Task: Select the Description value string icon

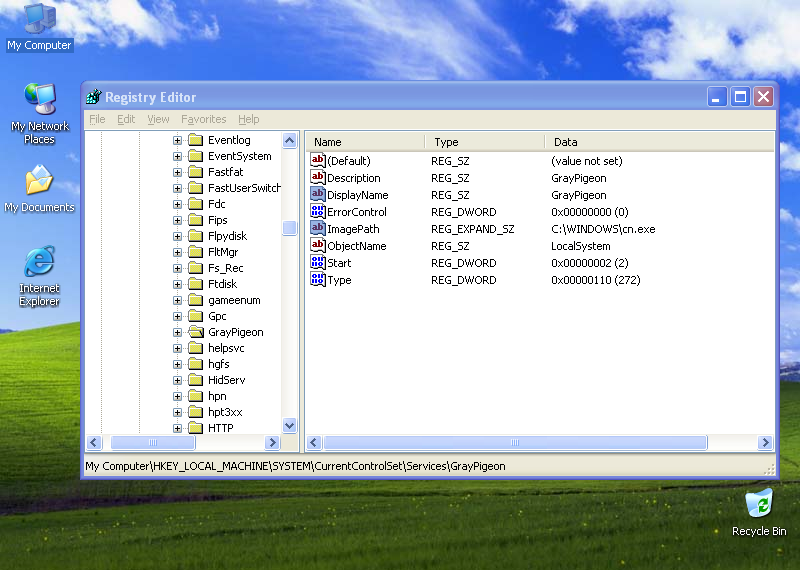Action: (x=317, y=178)
